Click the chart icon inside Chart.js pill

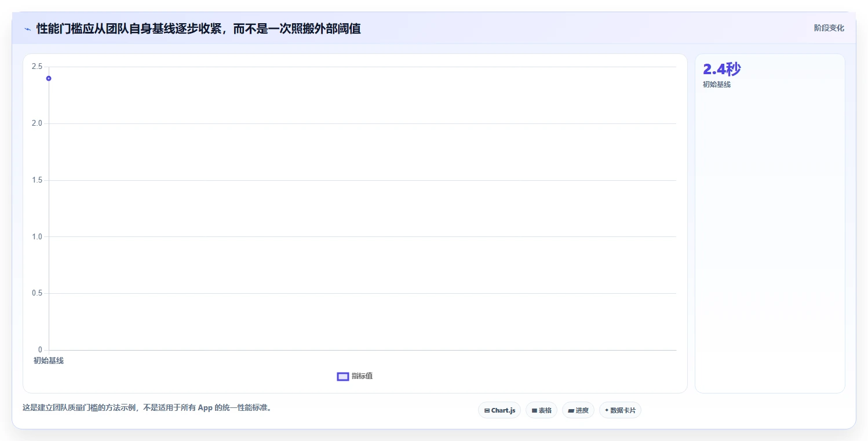pos(487,410)
